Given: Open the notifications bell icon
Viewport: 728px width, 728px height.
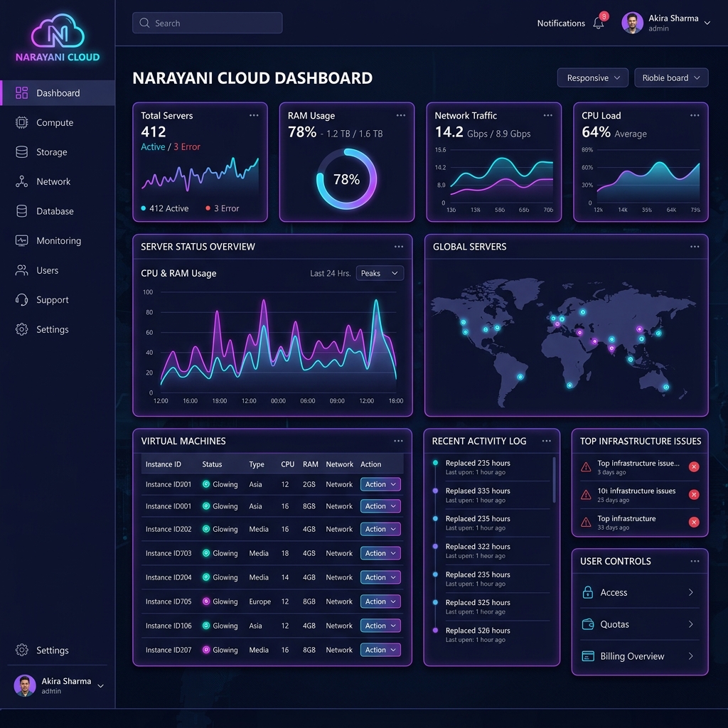Looking at the screenshot, I should 599,23.
